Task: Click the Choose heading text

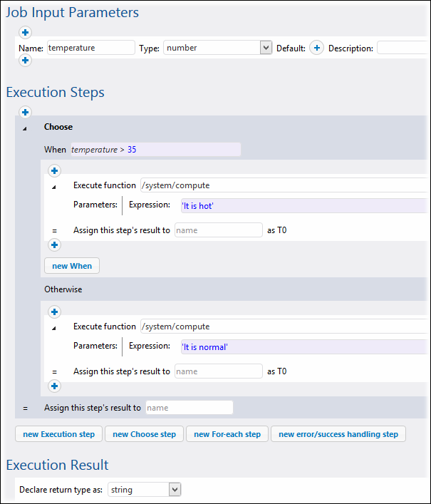Action: (x=58, y=127)
